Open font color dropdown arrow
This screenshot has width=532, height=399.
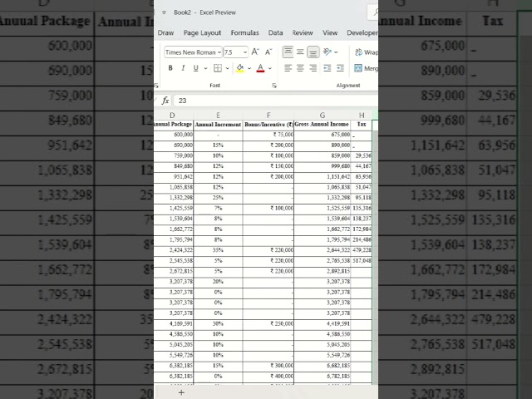[x=270, y=68]
